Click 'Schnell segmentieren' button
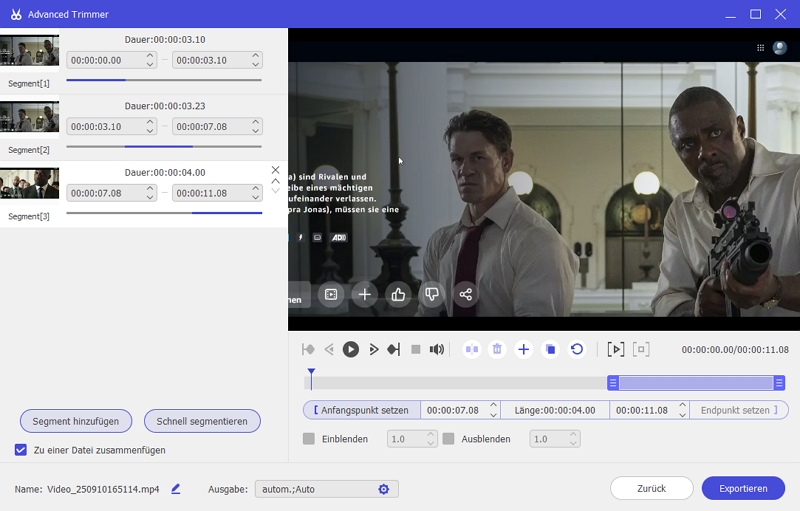 click(x=202, y=421)
